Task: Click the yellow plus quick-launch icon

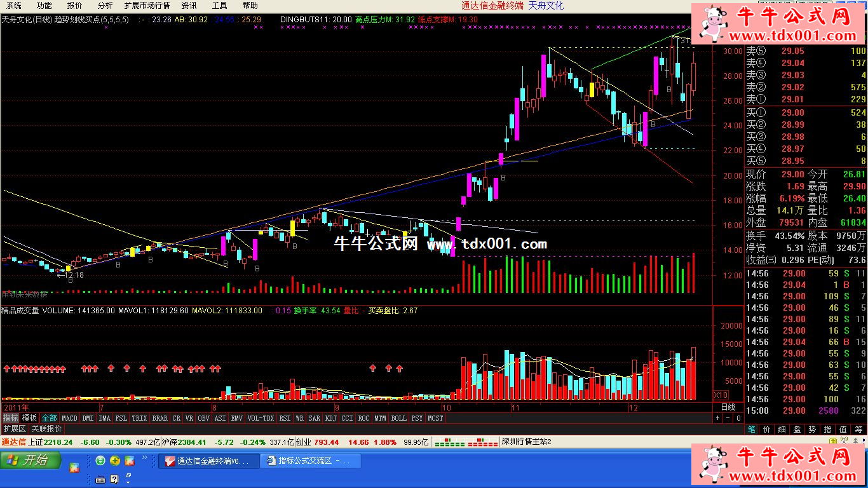Action: tap(115, 461)
